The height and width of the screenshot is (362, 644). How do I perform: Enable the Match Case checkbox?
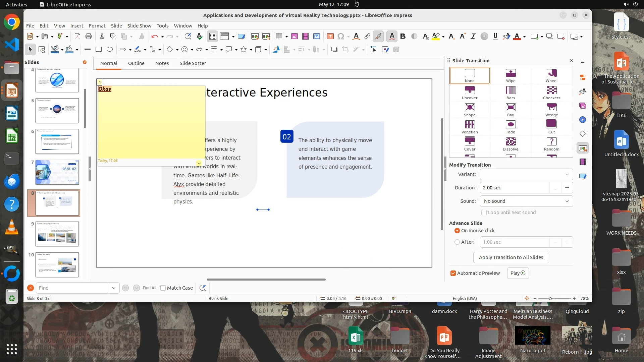coord(163,288)
